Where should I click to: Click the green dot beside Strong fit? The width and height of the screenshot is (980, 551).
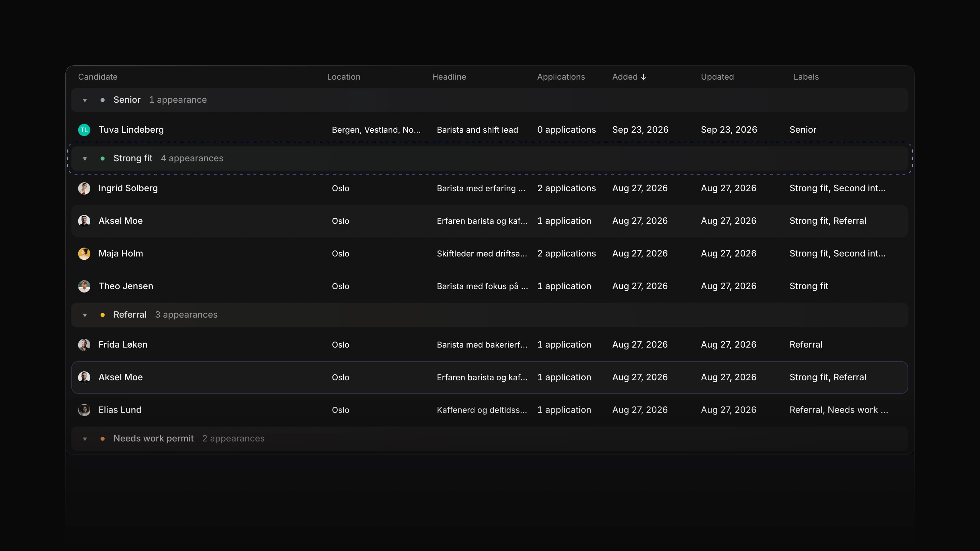pos(102,159)
